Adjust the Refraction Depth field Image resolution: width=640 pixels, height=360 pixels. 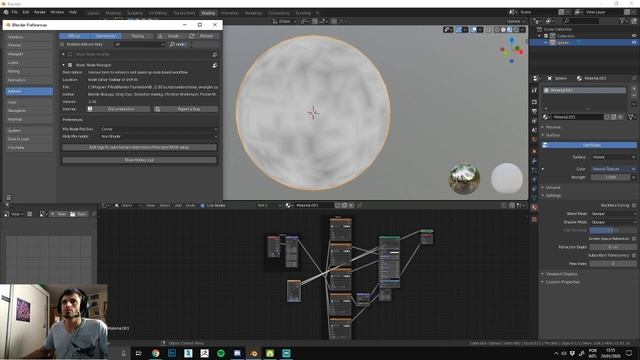point(613,247)
